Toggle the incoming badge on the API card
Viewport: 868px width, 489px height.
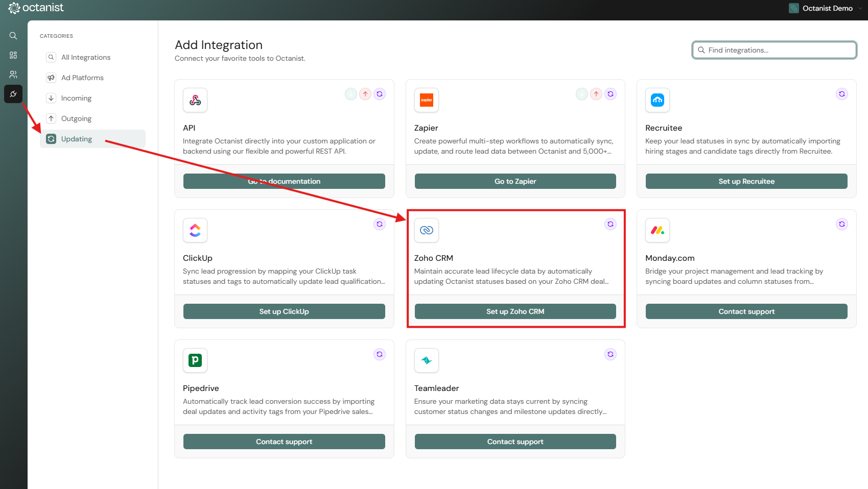click(x=350, y=93)
